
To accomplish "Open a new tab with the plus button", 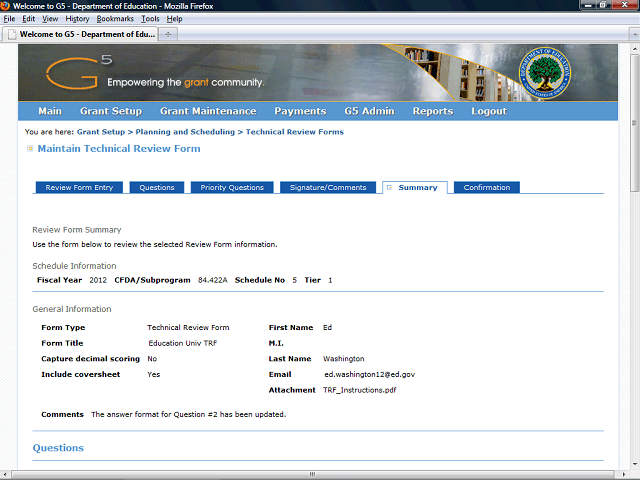I will [168, 34].
